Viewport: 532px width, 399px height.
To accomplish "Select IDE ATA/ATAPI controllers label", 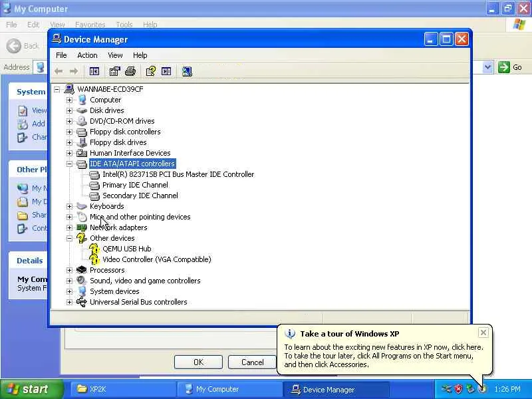I will [132, 164].
